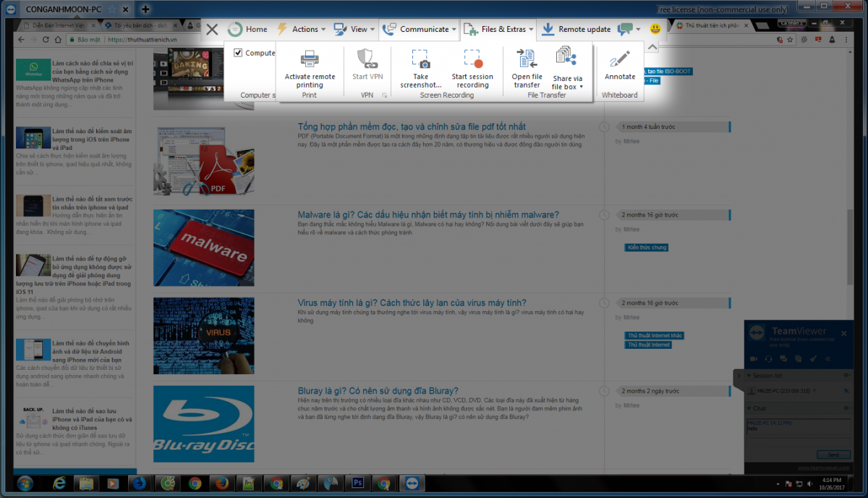
Task: Click the headset audio icon in TeamViewer panel
Action: coord(768,358)
